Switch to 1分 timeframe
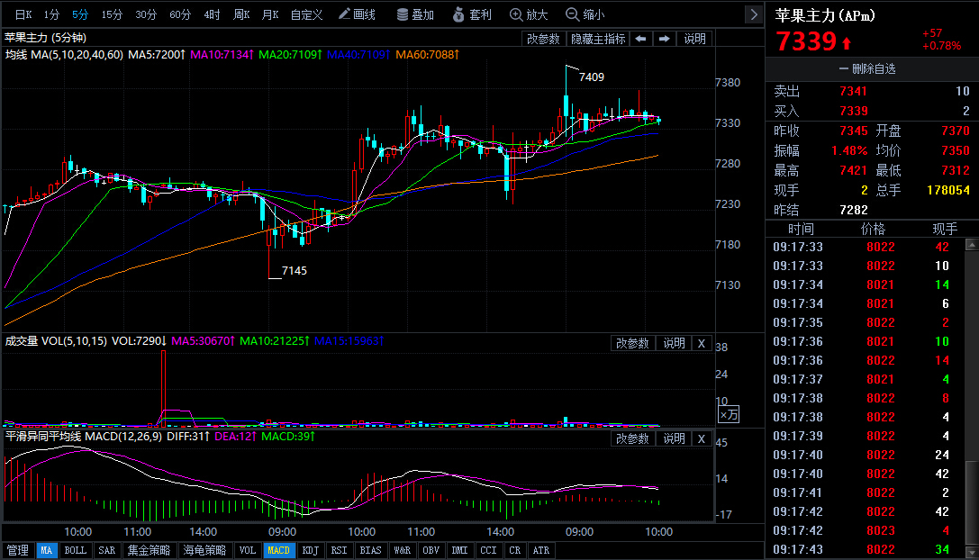Viewport: 979px width, 560px height. 52,14
